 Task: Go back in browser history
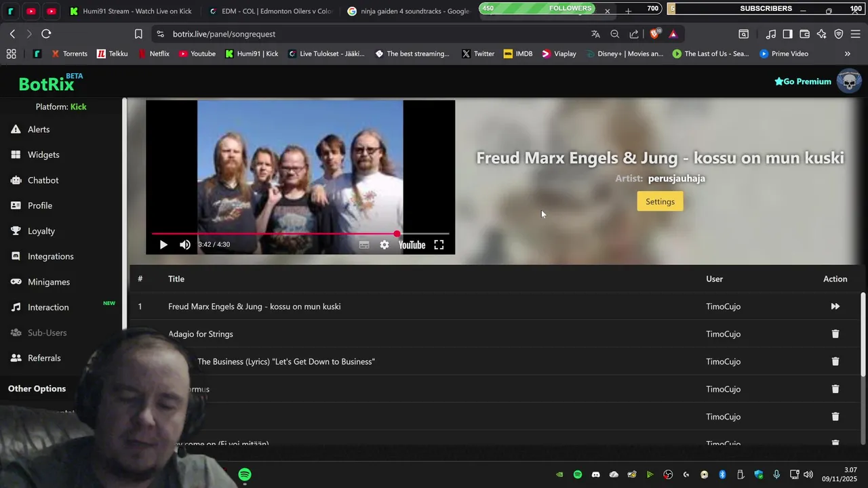(x=12, y=34)
